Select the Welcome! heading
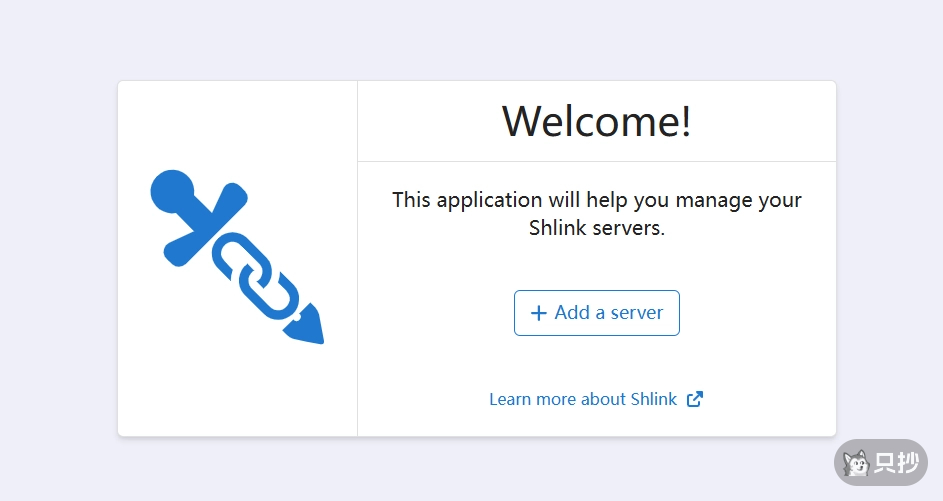 click(x=596, y=121)
